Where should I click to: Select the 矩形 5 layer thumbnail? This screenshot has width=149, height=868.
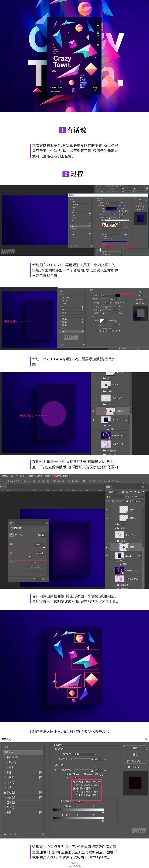pos(124,518)
